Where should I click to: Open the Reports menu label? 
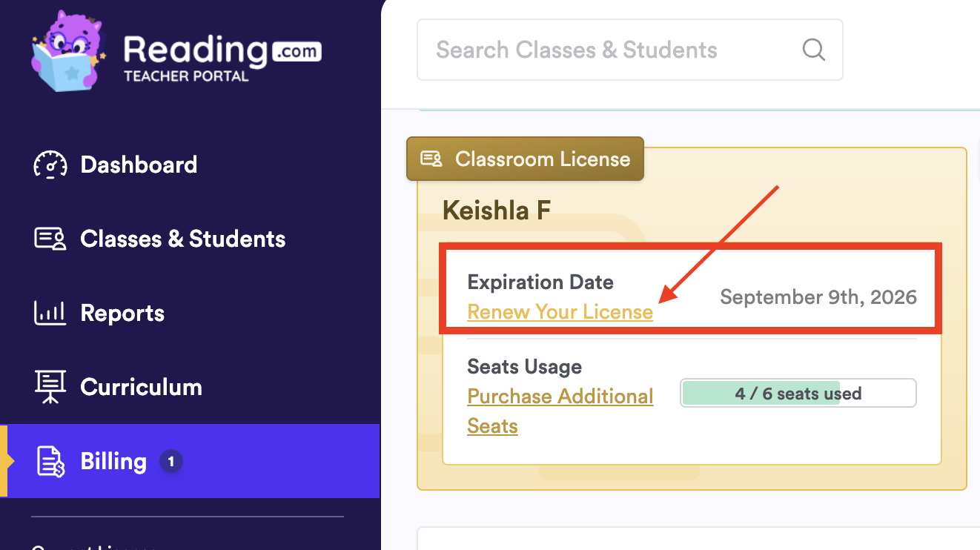122,313
